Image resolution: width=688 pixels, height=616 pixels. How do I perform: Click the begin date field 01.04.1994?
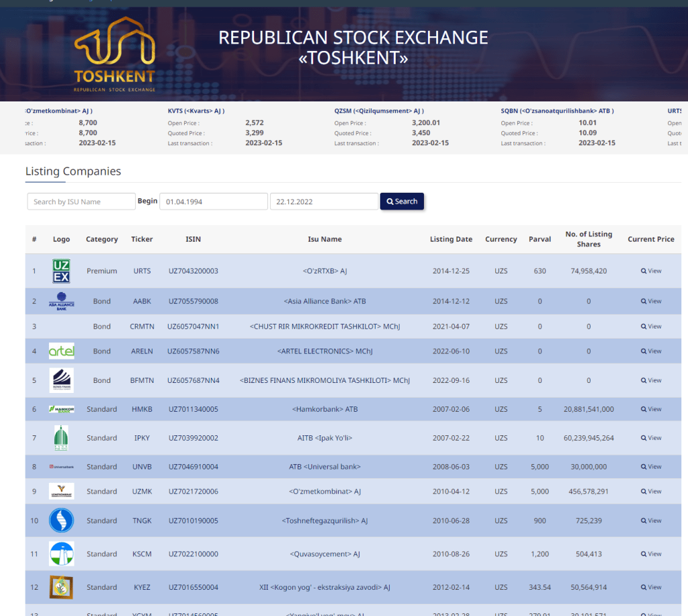213,202
